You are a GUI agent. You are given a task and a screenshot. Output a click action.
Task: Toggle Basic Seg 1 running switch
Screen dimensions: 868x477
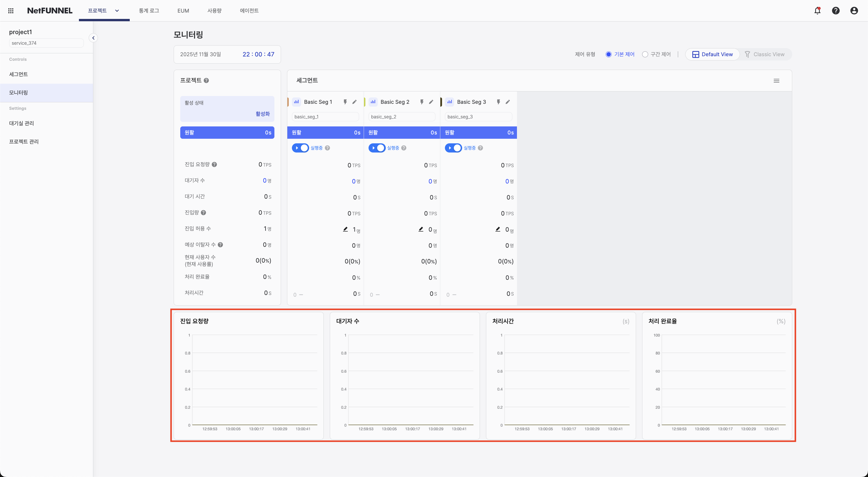[x=300, y=148]
